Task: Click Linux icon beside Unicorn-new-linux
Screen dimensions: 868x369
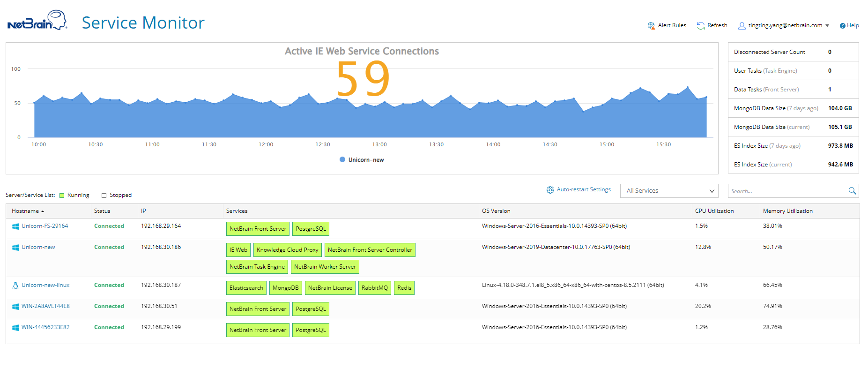Action: (x=15, y=285)
